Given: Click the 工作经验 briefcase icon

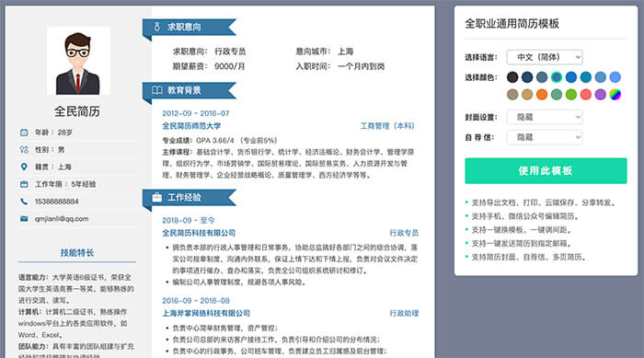Looking at the screenshot, I should tap(157, 197).
